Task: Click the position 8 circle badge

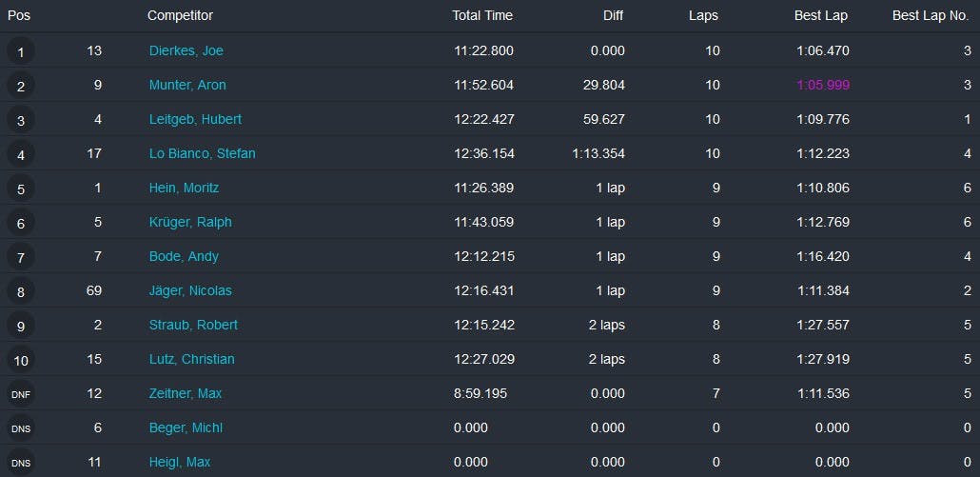Action: (21, 291)
